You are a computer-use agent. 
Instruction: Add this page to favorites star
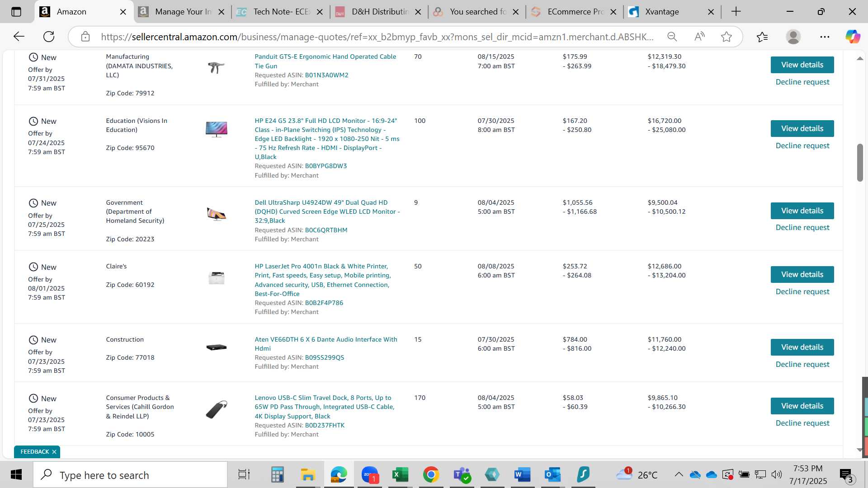point(726,37)
